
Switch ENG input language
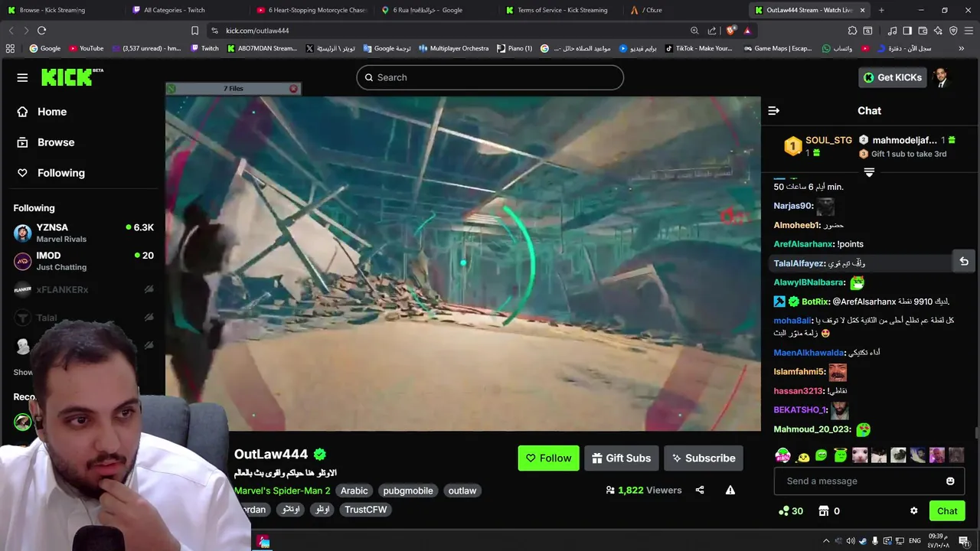pyautogui.click(x=915, y=541)
